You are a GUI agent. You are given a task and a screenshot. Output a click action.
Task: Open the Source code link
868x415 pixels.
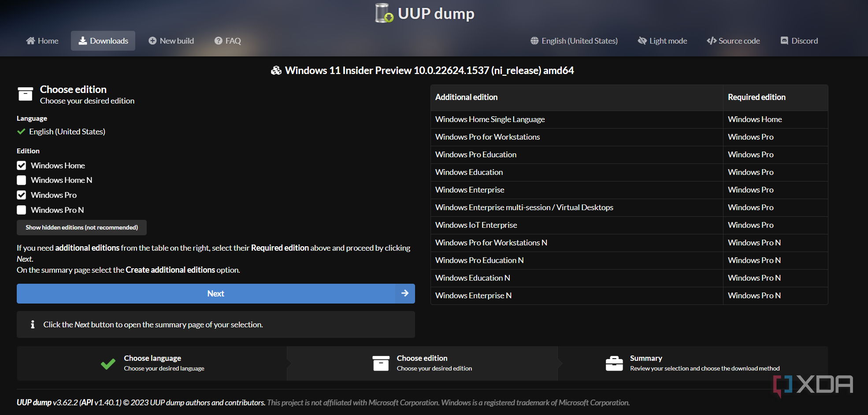733,41
